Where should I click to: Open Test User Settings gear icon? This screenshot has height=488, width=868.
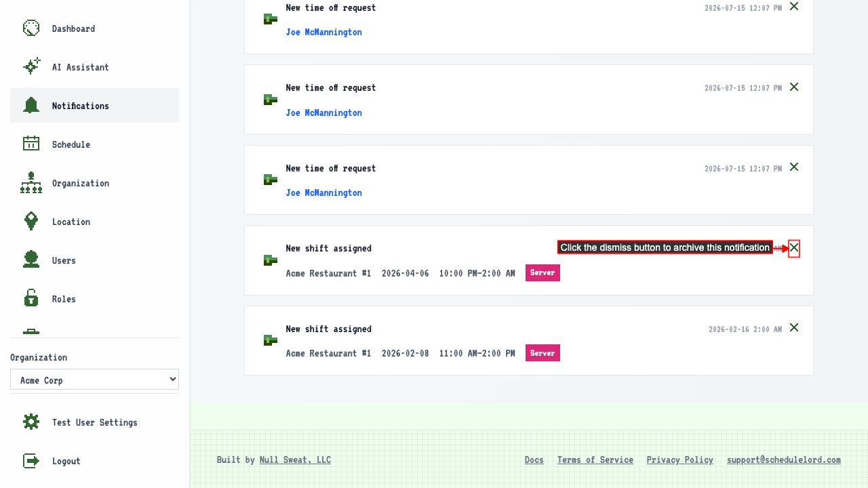click(x=31, y=422)
